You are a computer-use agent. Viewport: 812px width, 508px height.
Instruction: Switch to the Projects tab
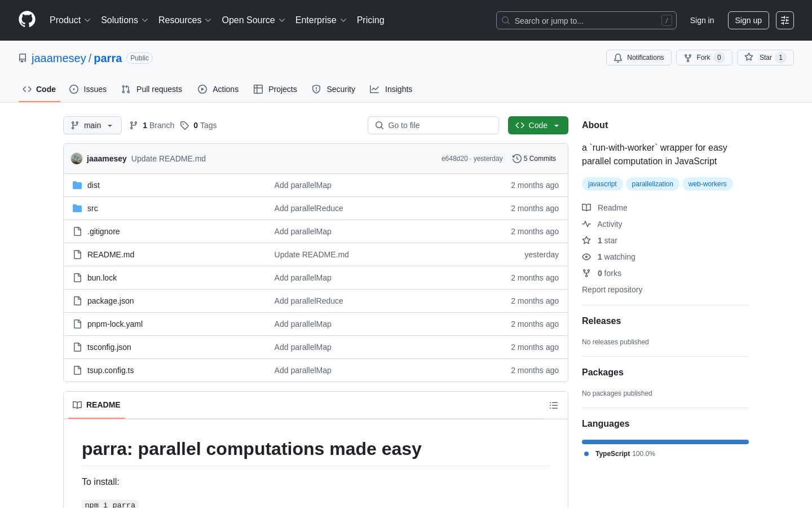point(275,89)
